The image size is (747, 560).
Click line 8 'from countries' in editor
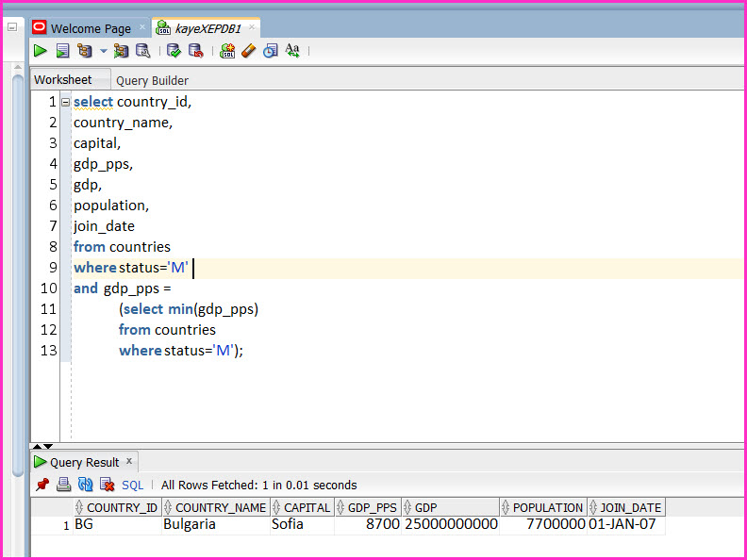(x=122, y=247)
